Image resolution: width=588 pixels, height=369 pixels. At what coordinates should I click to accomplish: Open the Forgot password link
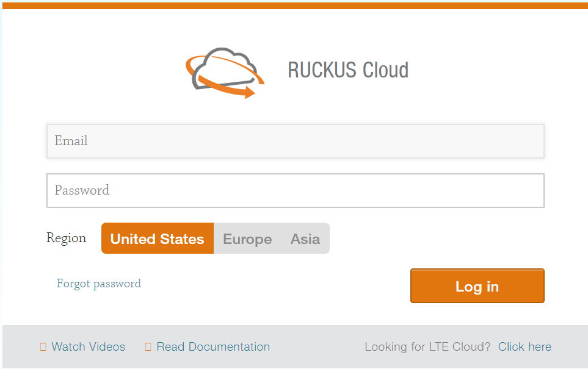click(x=99, y=284)
